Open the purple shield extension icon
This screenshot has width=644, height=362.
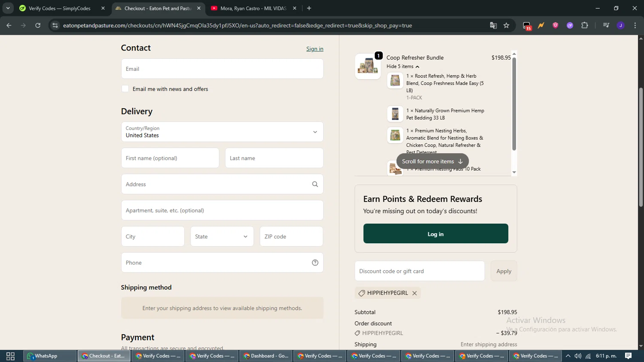[x=556, y=25]
